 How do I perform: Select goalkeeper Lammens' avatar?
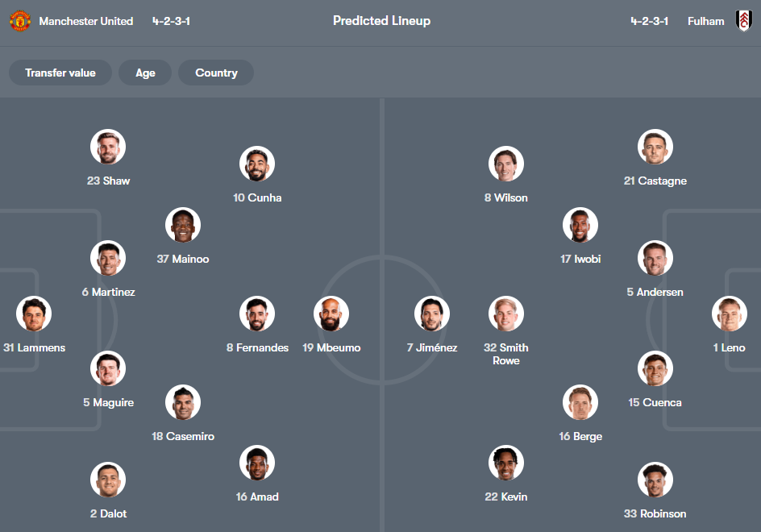coord(33,314)
